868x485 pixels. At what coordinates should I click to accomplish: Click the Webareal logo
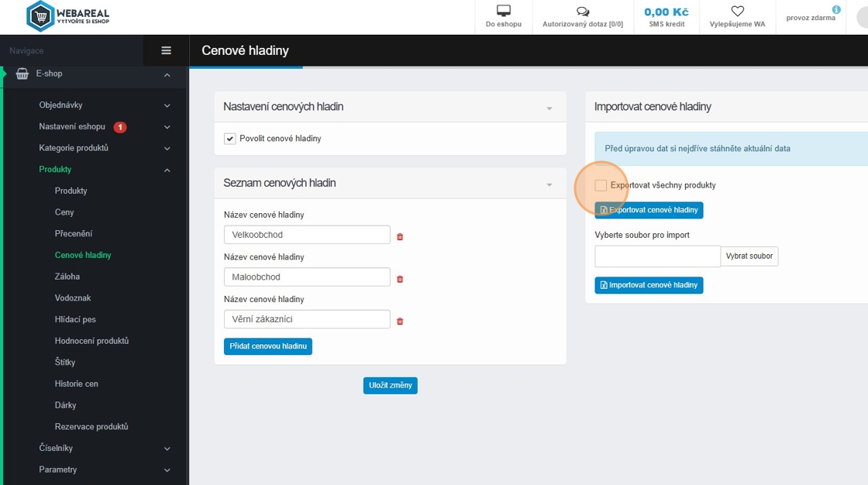[67, 16]
